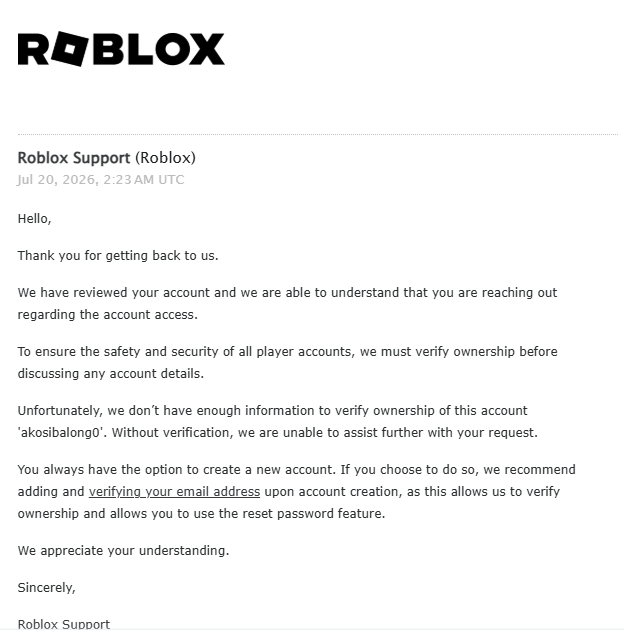Click the 'We have reviewed your account' paragraph

pos(288,304)
